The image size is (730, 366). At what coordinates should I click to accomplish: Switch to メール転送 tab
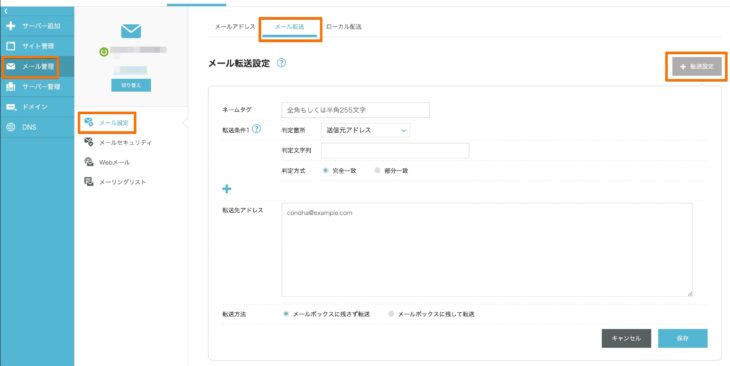pos(290,27)
